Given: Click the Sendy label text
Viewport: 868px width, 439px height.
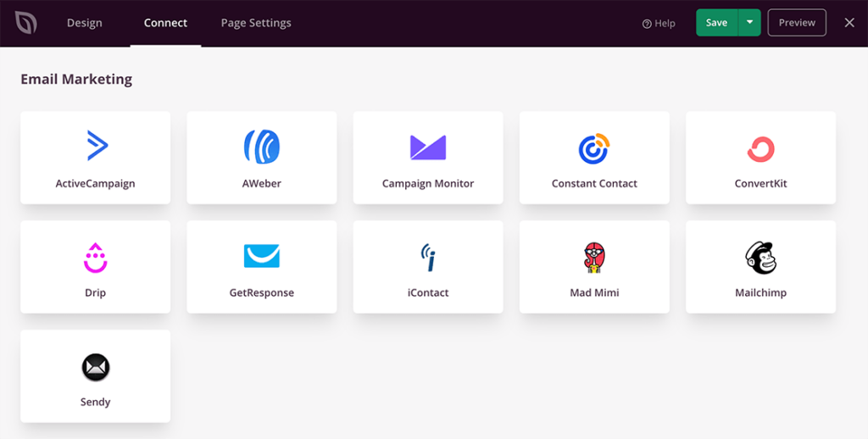Looking at the screenshot, I should click(x=95, y=402).
